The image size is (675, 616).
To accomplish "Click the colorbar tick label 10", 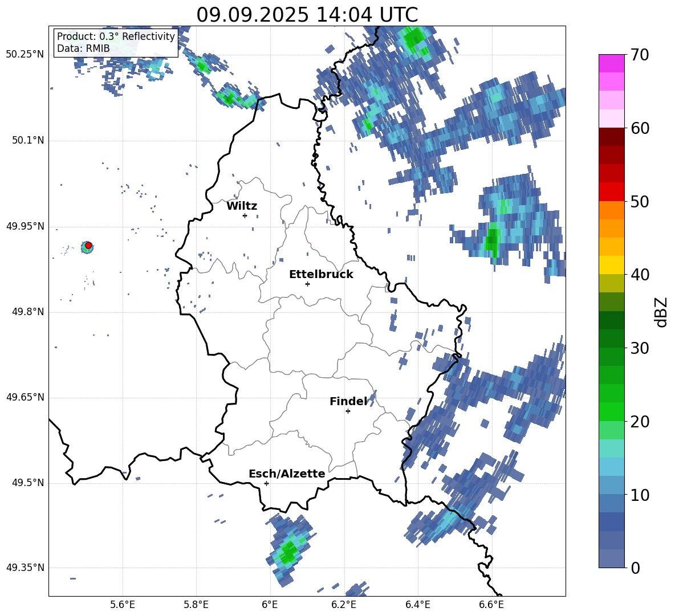I will click(x=640, y=495).
